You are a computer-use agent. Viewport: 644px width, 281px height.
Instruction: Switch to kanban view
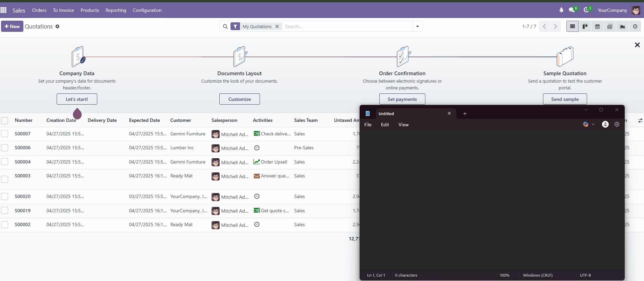point(585,26)
